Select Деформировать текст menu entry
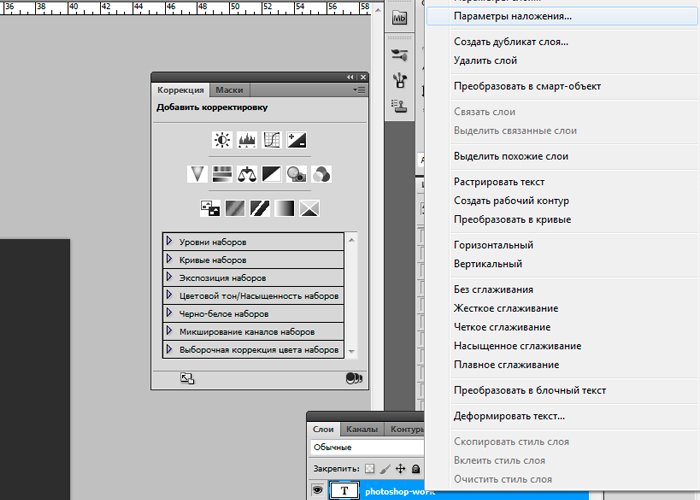 [x=508, y=416]
